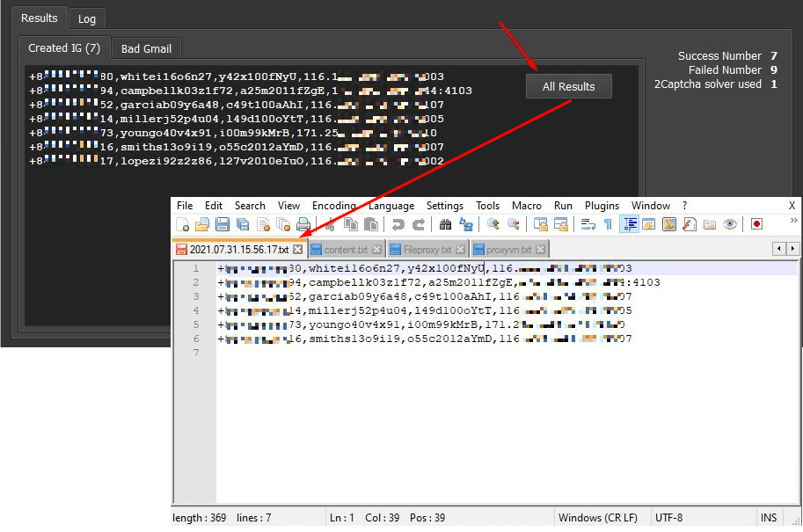This screenshot has width=803, height=532.
Task: Expand the toolbar overflow chevron
Action: (793, 221)
